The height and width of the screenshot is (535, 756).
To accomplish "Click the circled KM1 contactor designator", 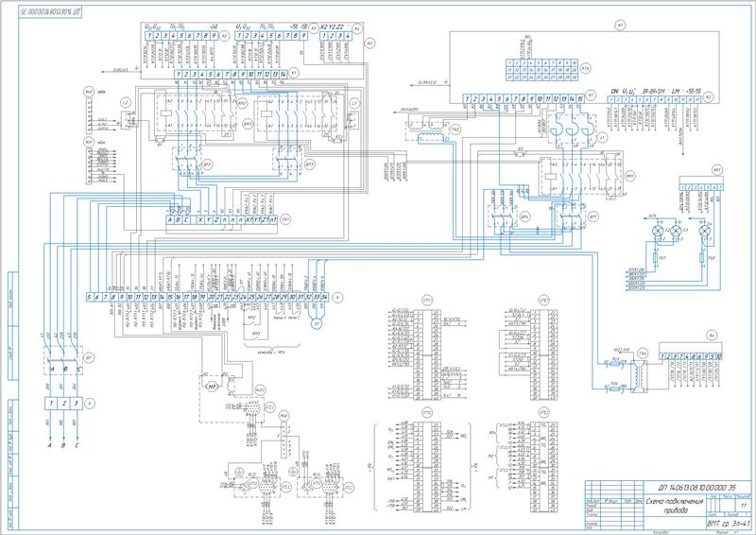I will tap(630, 177).
